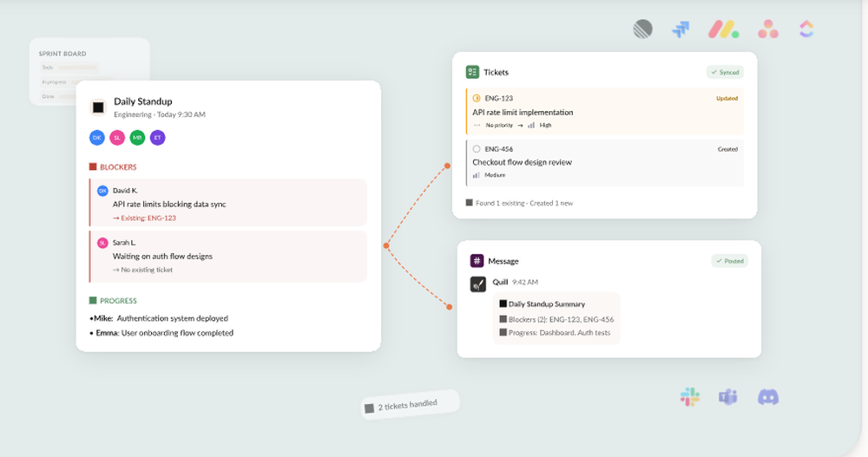This screenshot has width=868, height=457.
Task: Click the Microsoft Teams logo icon
Action: tap(728, 396)
